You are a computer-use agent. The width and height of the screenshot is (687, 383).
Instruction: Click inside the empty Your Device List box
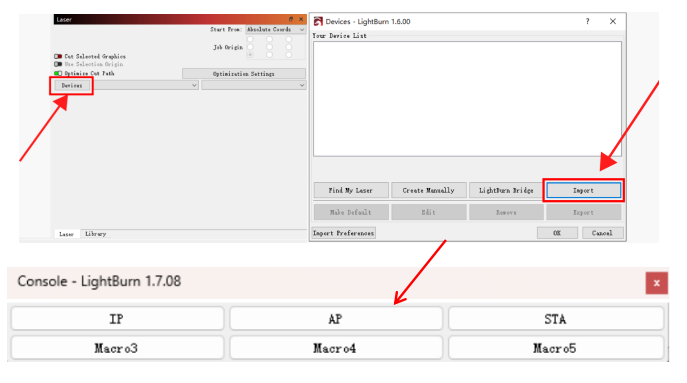point(467,99)
